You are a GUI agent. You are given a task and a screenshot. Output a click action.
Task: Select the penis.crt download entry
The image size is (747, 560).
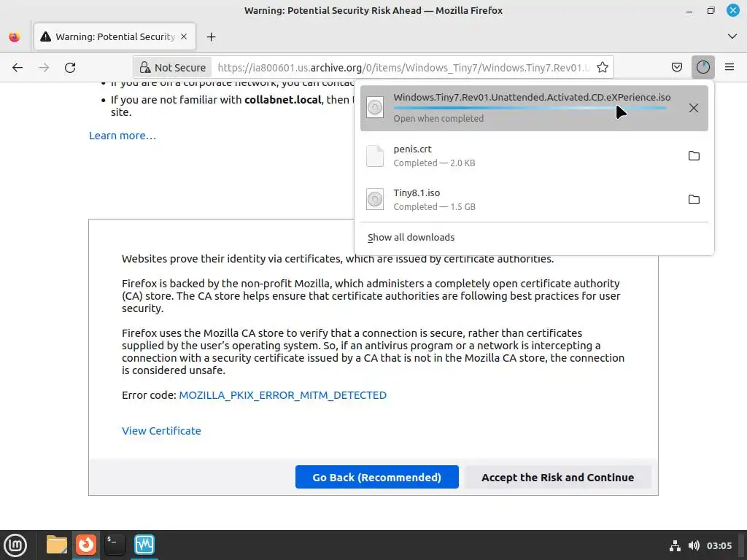534,156
